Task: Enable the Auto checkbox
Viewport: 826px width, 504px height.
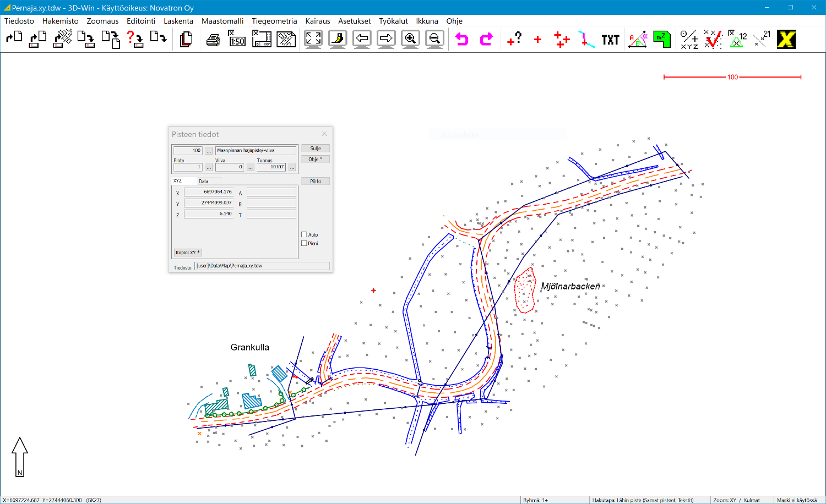Action: pos(304,235)
